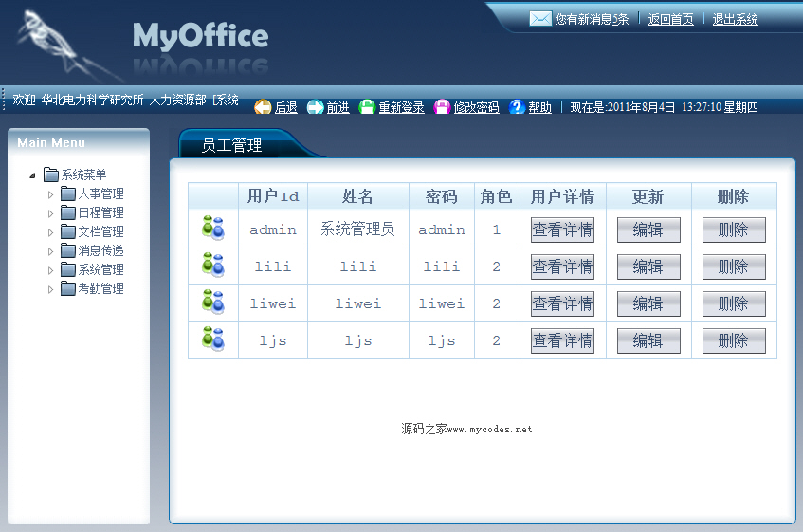Click the 修改密码 link
This screenshot has width=803, height=532.
476,107
